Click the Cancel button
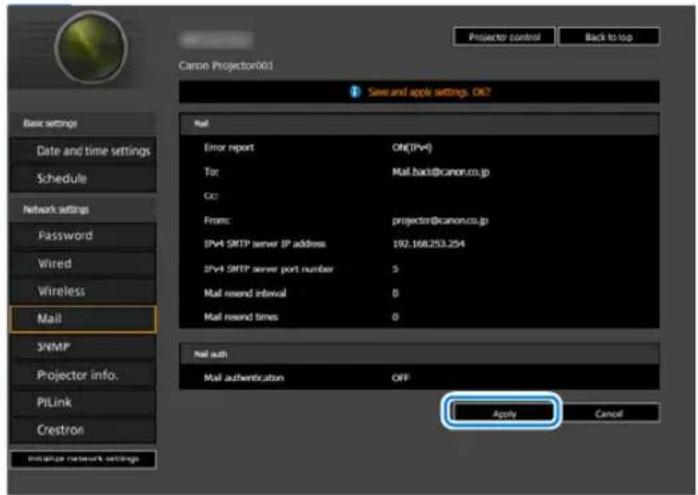Screen dimensions: 698x495 (x=609, y=413)
